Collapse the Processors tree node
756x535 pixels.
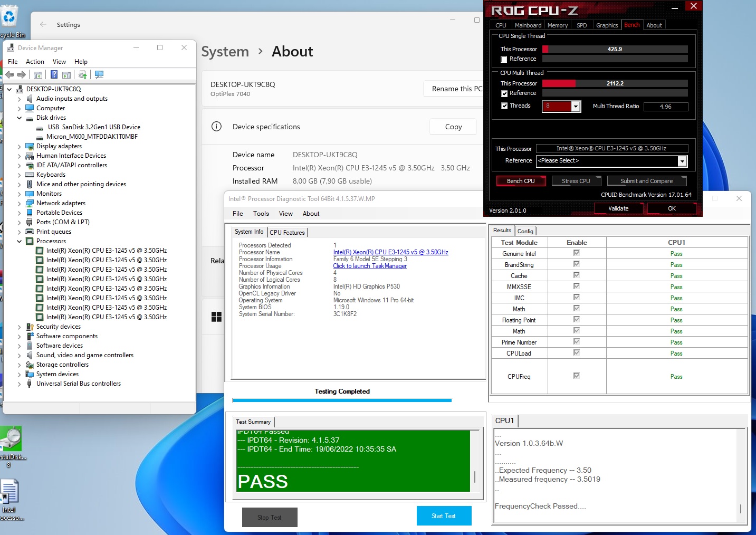[20, 241]
